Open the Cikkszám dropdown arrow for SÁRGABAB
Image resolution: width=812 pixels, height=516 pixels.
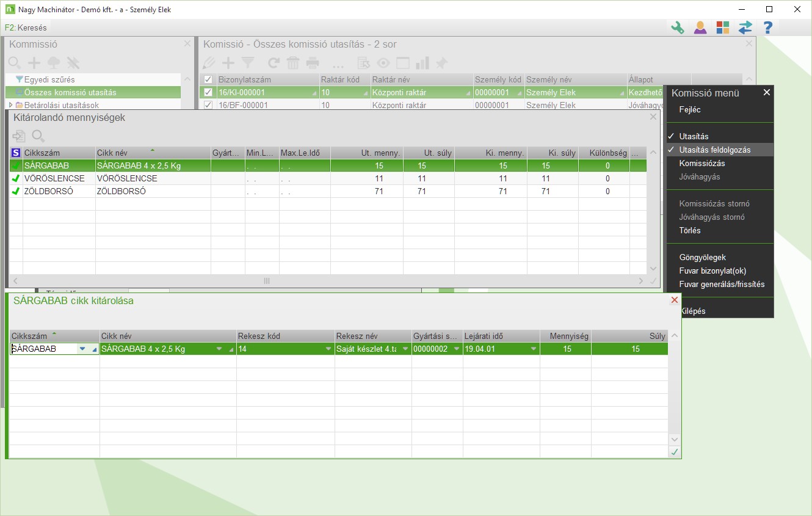[x=83, y=349]
